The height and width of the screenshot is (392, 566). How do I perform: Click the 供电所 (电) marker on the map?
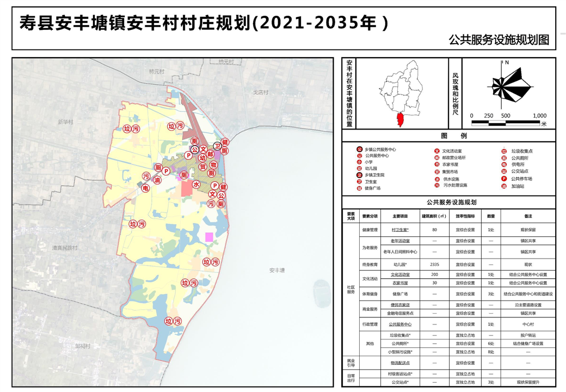click(x=145, y=188)
